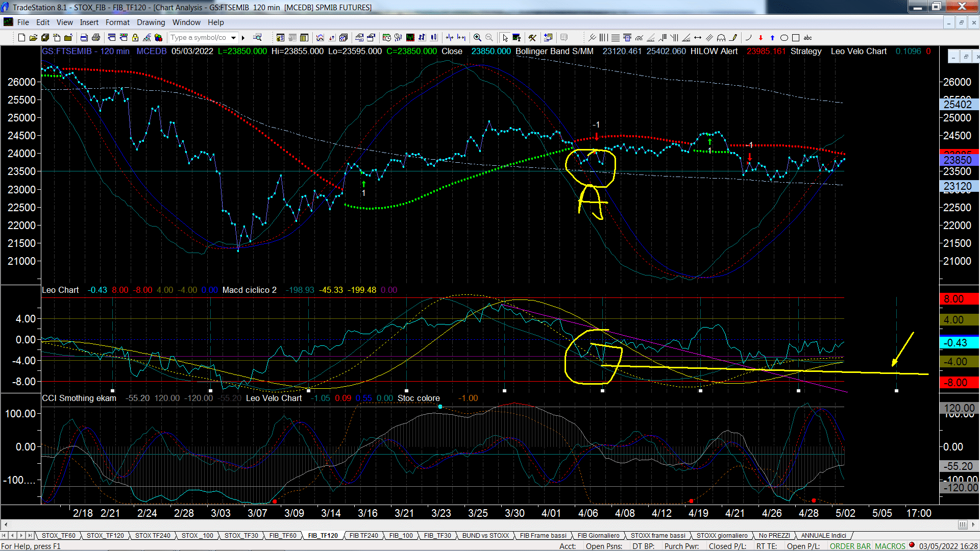980x551 pixels.
Task: Click the green-on-black chart icon
Action: [x=410, y=38]
